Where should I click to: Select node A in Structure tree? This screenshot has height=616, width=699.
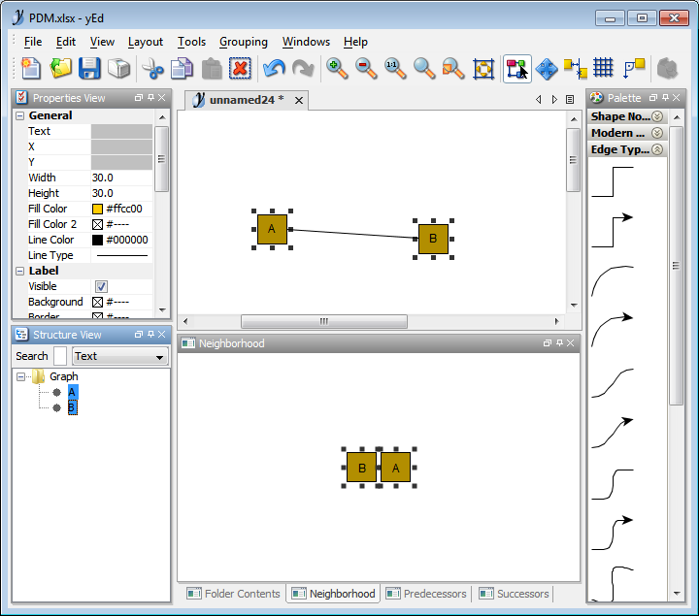[x=73, y=393]
